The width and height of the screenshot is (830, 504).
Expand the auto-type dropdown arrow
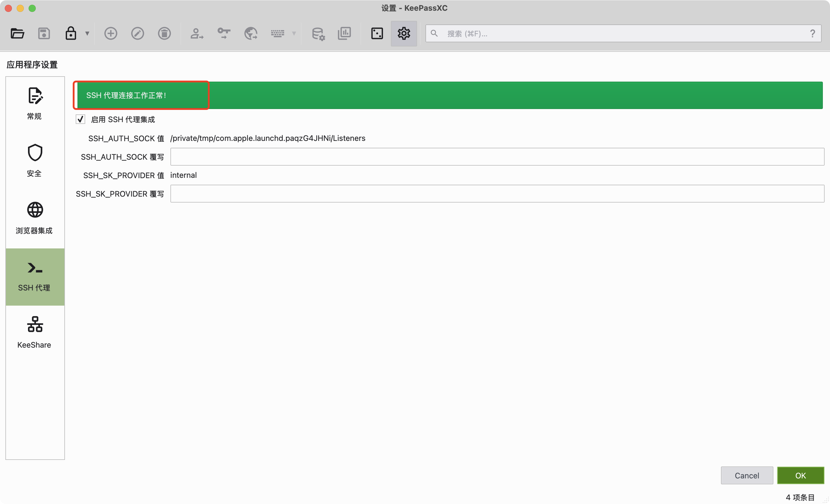point(294,33)
